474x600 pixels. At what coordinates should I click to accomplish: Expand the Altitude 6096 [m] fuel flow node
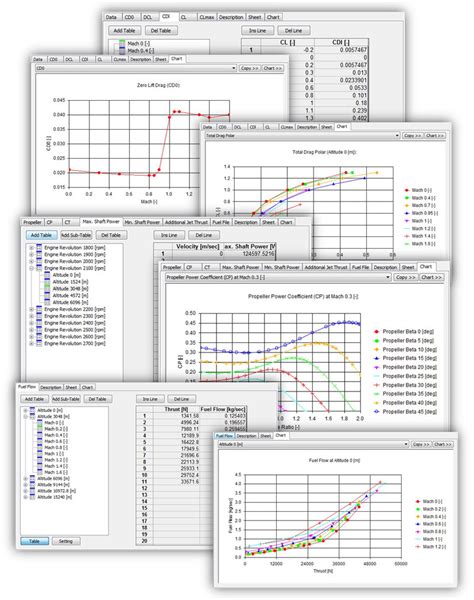point(26,479)
